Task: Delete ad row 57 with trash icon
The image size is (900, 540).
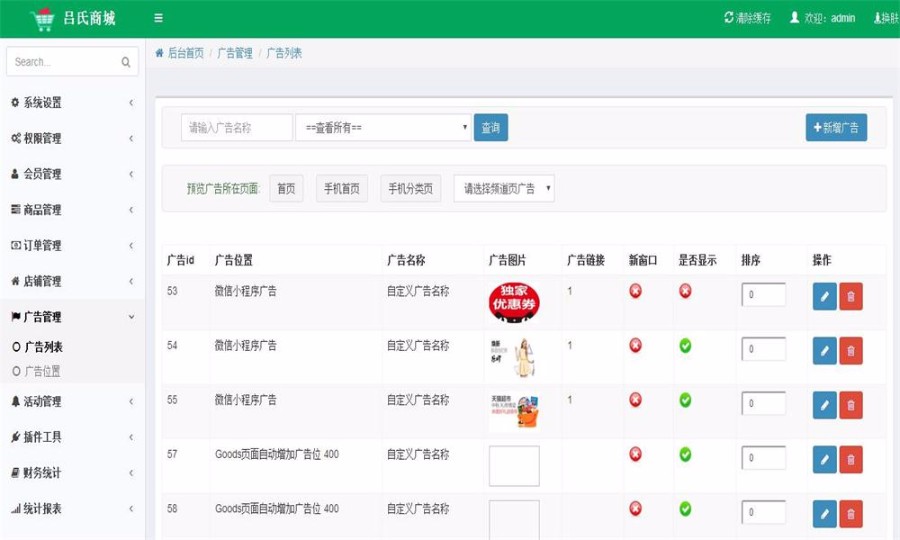Action: point(851,460)
